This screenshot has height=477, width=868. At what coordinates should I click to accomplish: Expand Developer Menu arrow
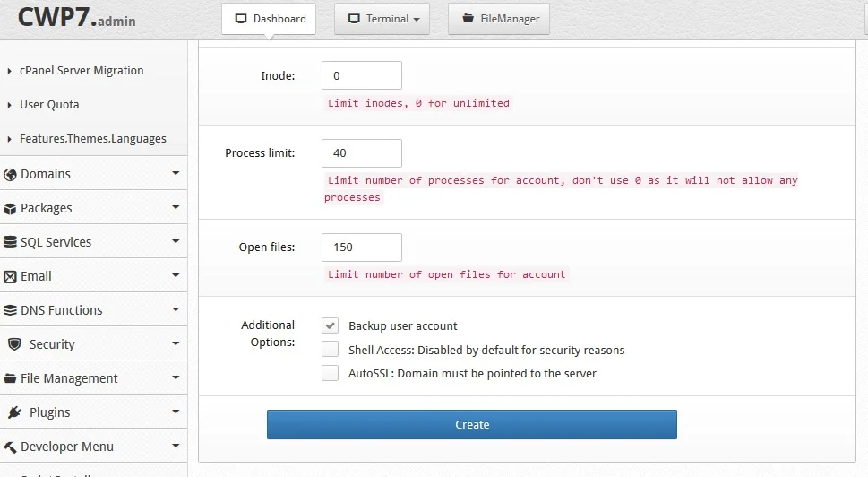point(176,446)
